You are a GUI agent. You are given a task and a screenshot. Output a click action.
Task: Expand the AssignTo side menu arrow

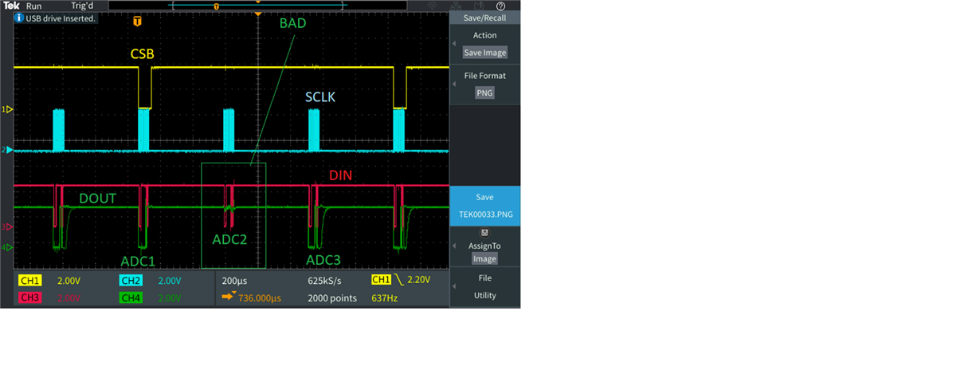click(x=453, y=246)
